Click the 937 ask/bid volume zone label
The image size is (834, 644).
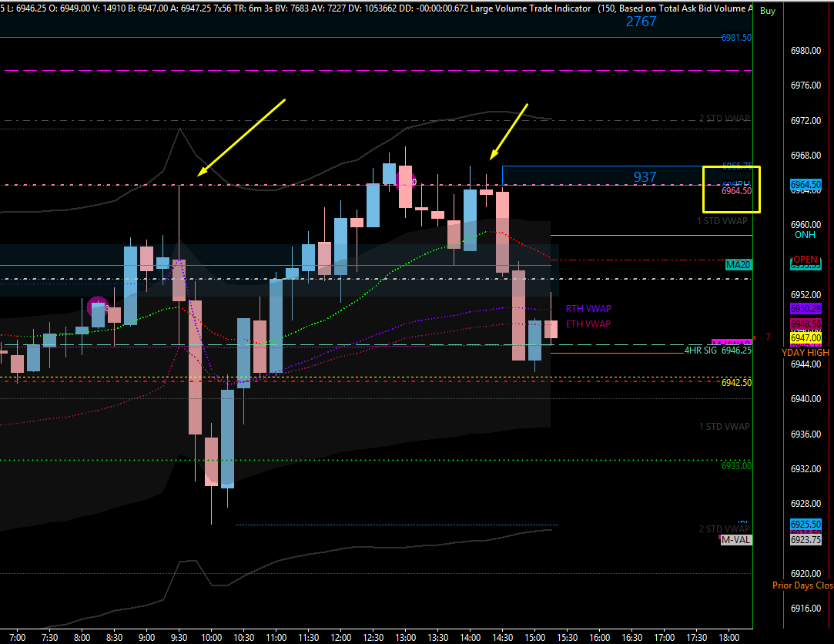tap(645, 177)
